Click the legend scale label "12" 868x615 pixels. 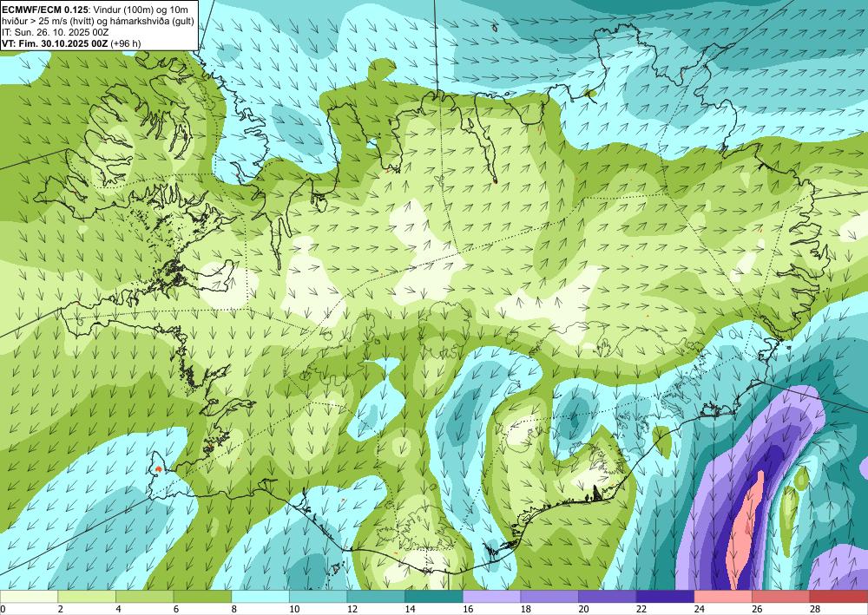click(x=352, y=610)
